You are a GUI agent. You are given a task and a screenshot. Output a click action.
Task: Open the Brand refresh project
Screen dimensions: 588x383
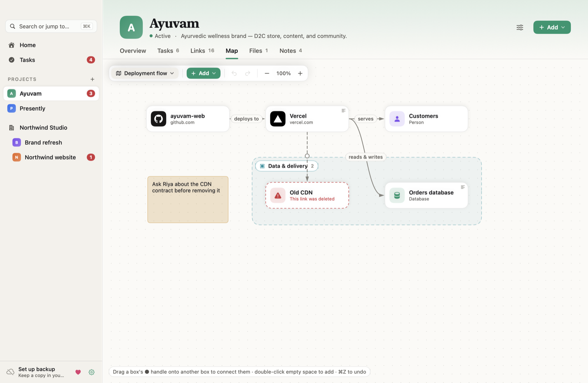(x=51, y=142)
